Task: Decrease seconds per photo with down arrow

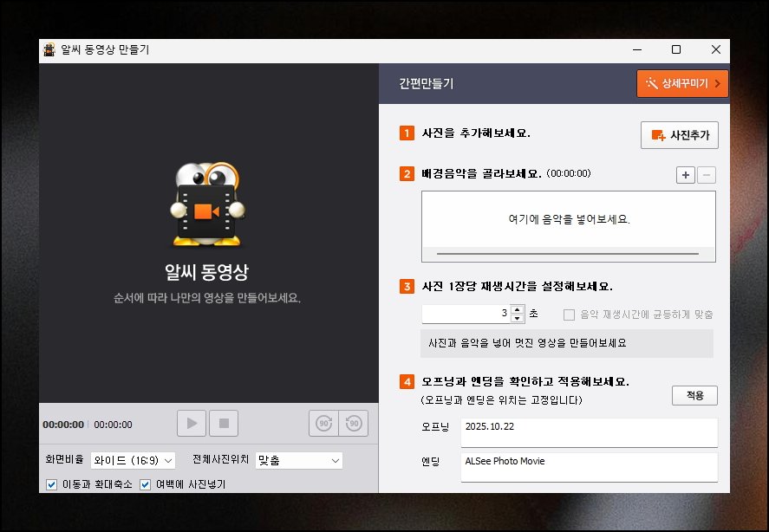Action: [518, 318]
